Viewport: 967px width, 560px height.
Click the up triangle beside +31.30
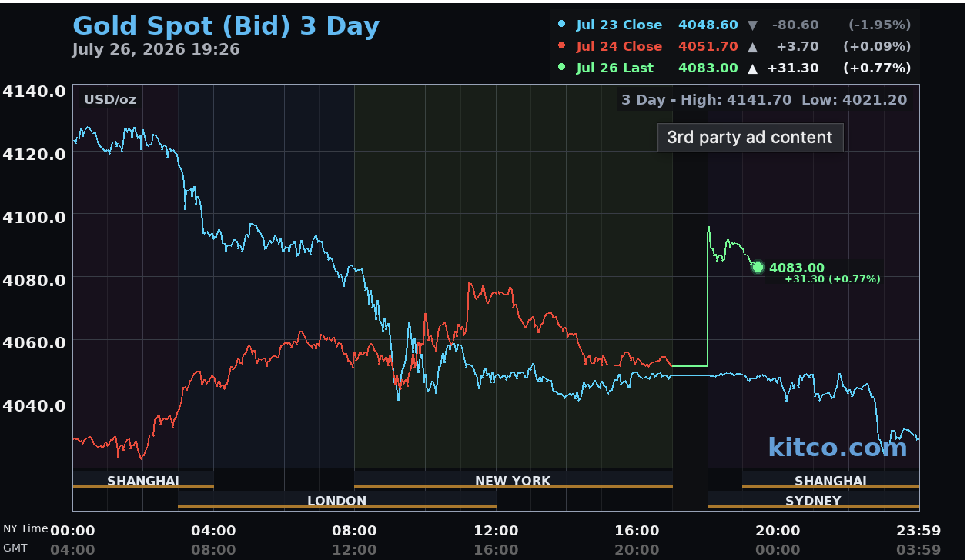point(752,68)
